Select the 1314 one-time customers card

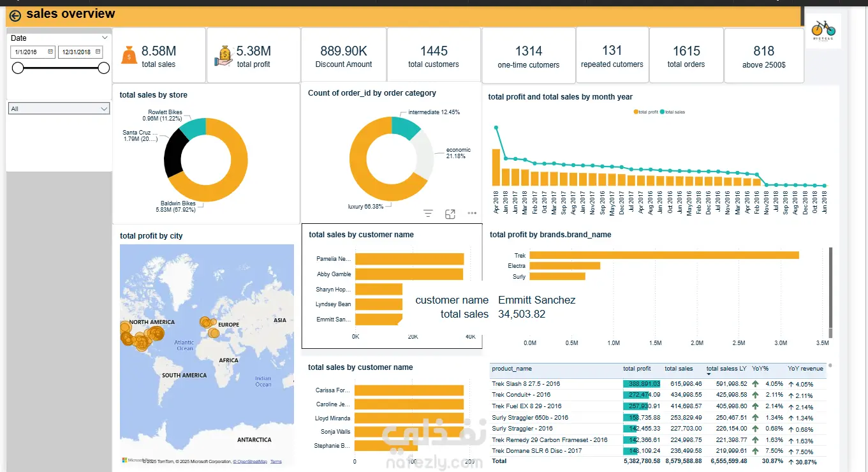529,55
